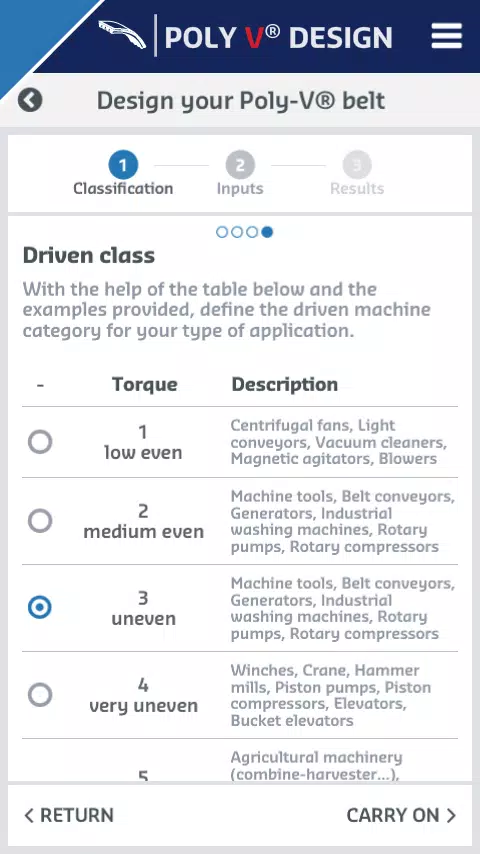480x854 pixels.
Task: Open the hamburger menu
Action: [447, 36]
